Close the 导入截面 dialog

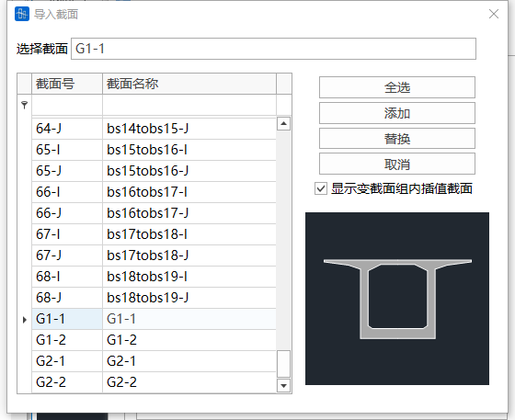click(x=494, y=14)
